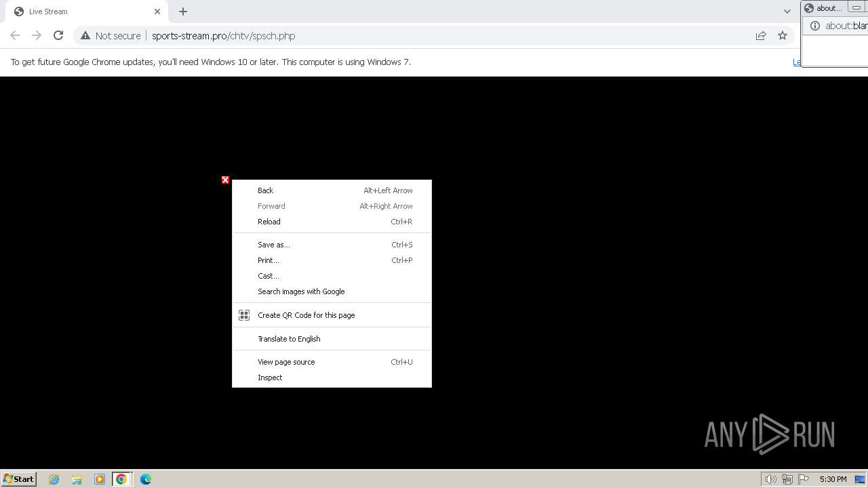868x488 pixels.
Task: Choose Print... from the context menu
Action: pyautogui.click(x=332, y=260)
